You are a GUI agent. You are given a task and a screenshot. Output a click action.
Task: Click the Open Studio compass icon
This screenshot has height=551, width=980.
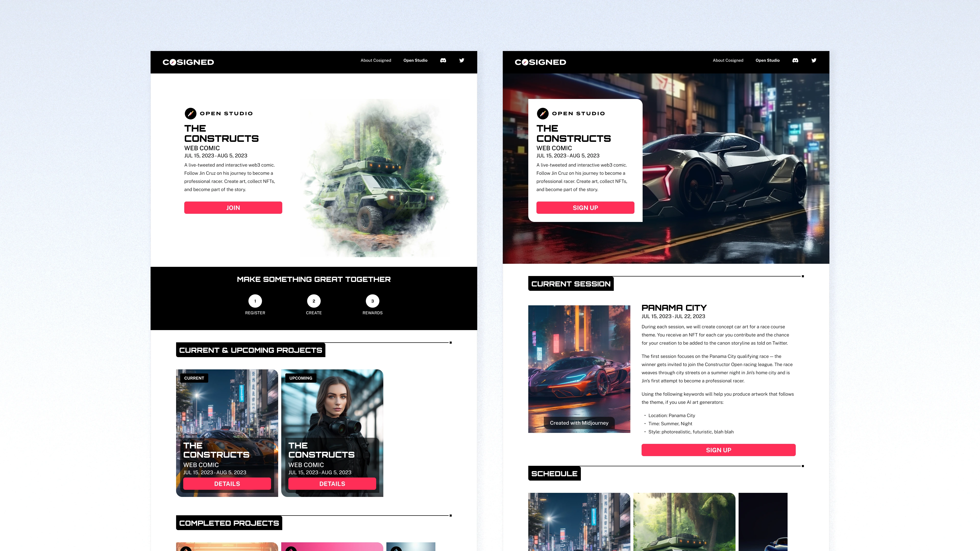tap(190, 113)
